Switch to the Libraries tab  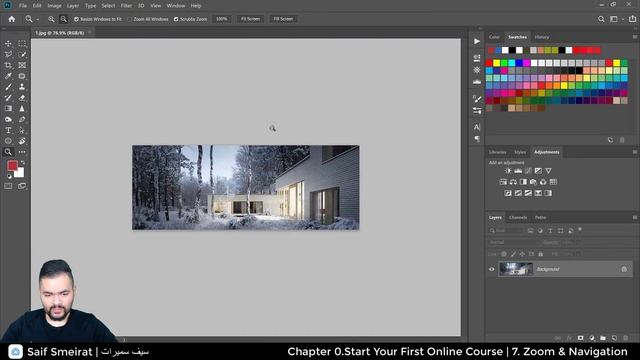click(x=498, y=152)
